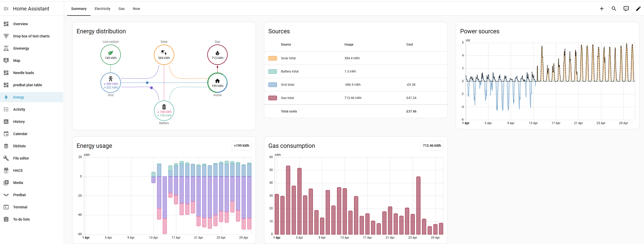Open the Predbat sidebar item
This screenshot has width=644, height=244.
(x=32, y=195)
